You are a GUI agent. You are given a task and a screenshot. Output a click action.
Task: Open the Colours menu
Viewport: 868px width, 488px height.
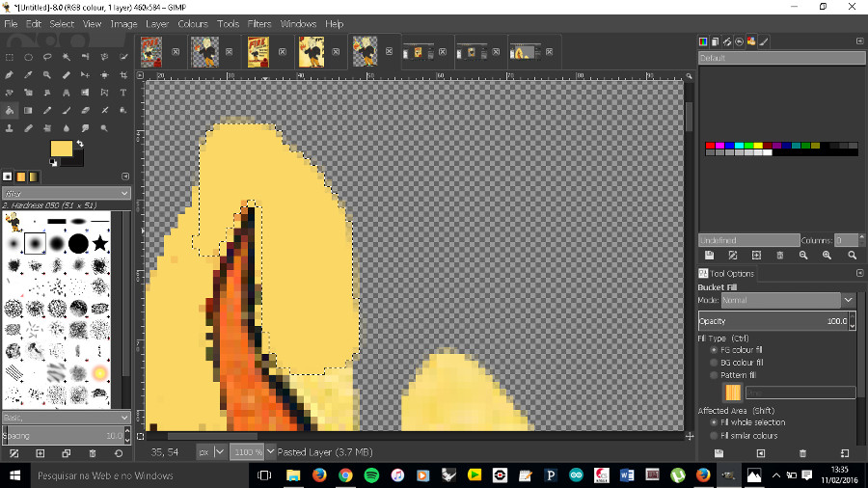193,24
